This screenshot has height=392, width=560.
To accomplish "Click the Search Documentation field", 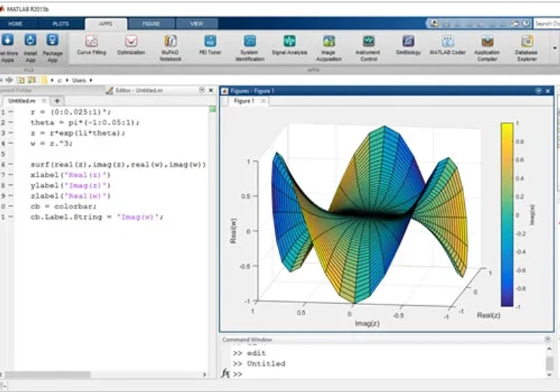I will point(547,24).
